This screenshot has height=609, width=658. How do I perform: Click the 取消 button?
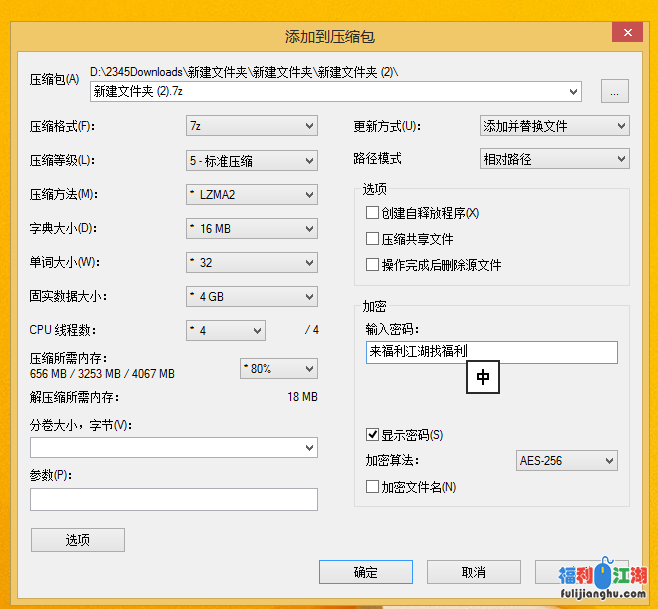[x=474, y=572]
